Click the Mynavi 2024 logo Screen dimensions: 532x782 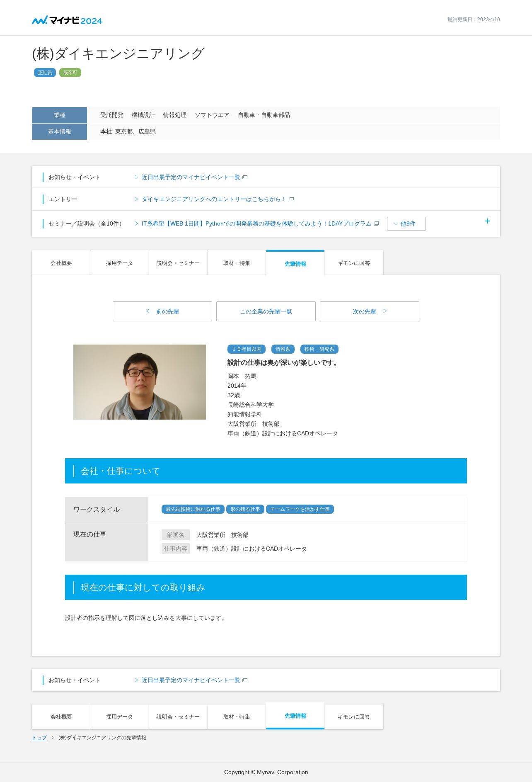67,20
